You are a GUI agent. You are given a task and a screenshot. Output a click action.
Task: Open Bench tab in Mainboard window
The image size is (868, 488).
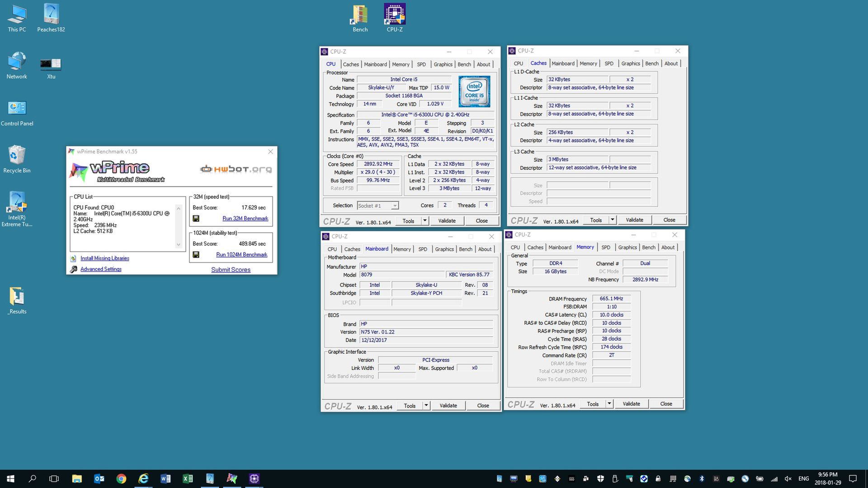point(465,249)
